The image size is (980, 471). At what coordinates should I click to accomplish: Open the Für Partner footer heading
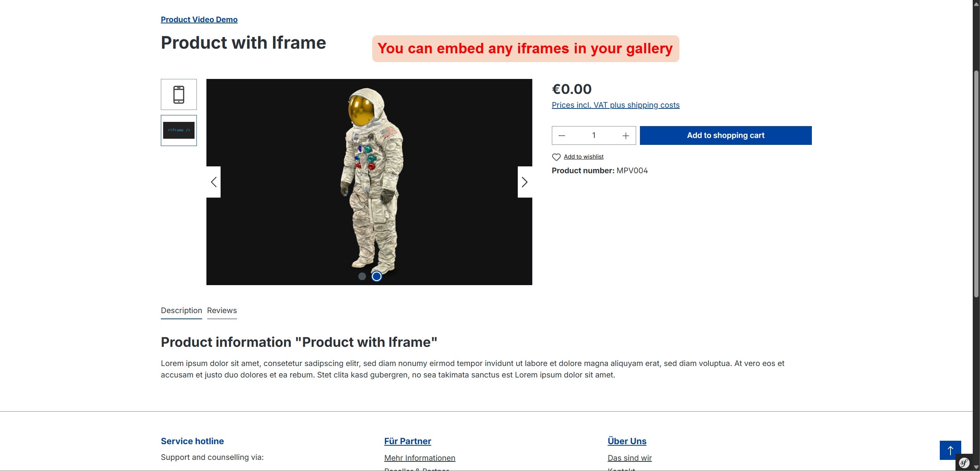click(407, 441)
